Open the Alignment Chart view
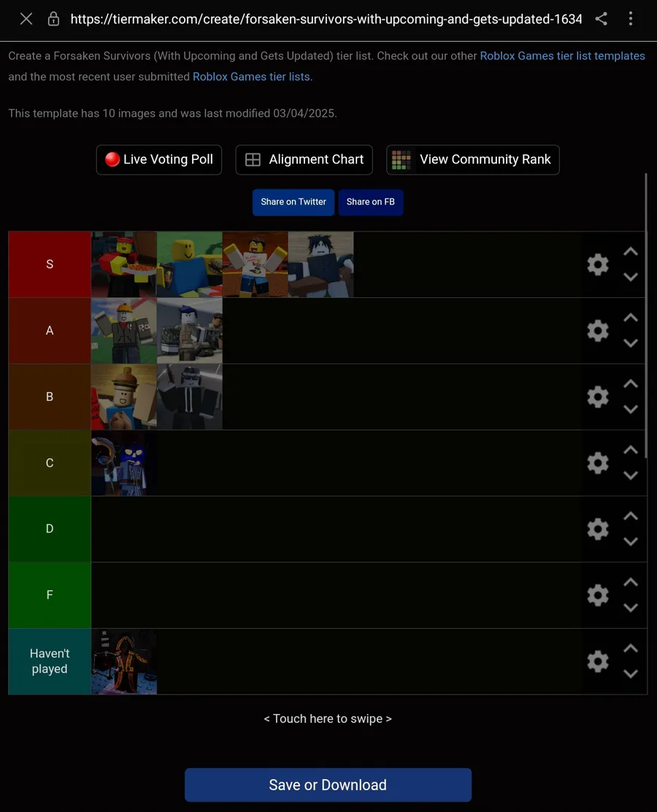657x812 pixels. pos(304,159)
